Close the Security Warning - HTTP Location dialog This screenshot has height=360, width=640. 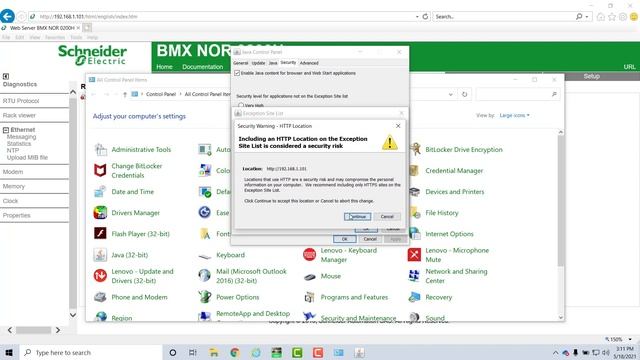tap(398, 126)
